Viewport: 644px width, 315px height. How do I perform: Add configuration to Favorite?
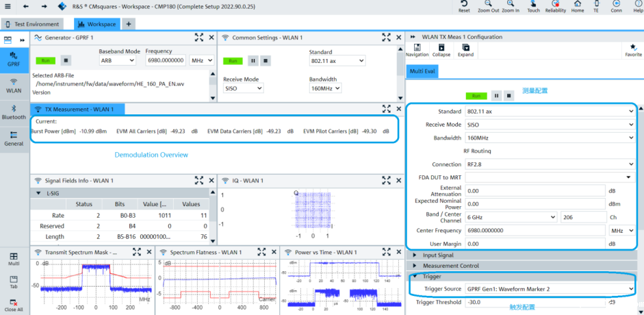click(x=633, y=51)
